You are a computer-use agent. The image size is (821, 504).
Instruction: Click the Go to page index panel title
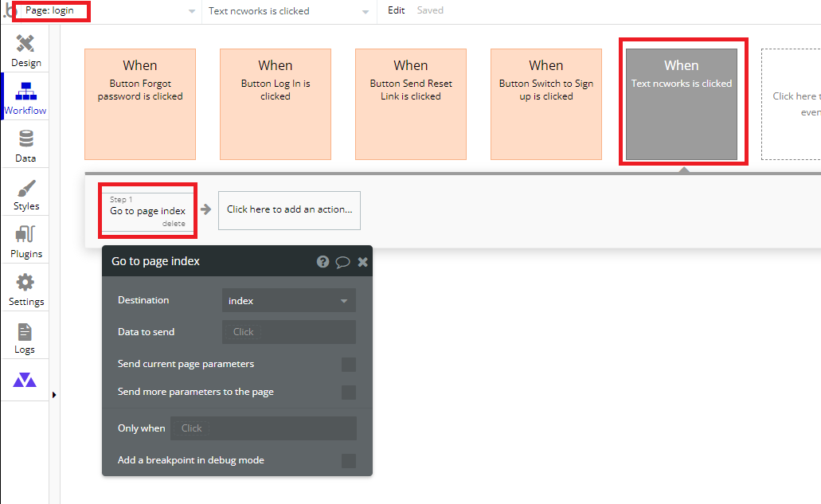(155, 261)
